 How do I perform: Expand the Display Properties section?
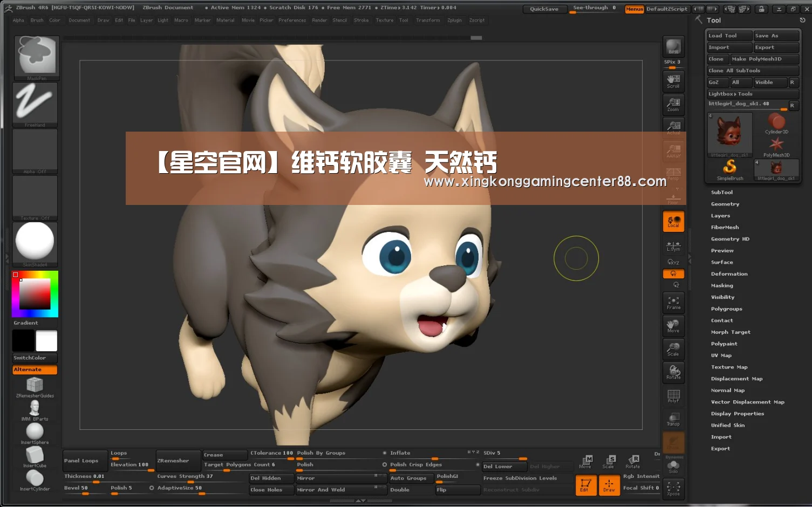pyautogui.click(x=737, y=414)
